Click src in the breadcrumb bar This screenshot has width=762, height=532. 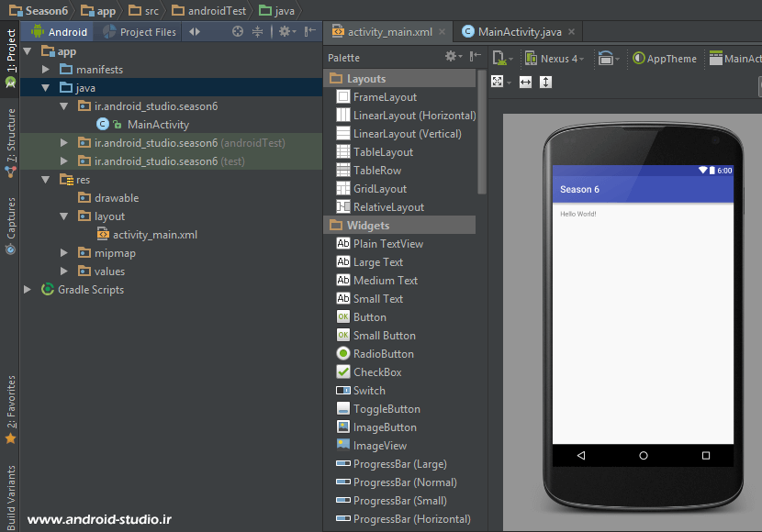(144, 11)
